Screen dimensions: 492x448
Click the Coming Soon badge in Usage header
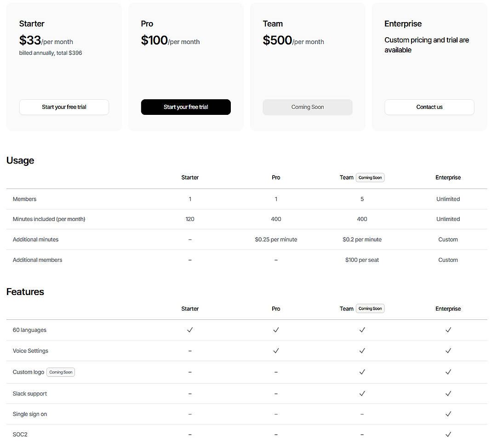[x=370, y=177]
